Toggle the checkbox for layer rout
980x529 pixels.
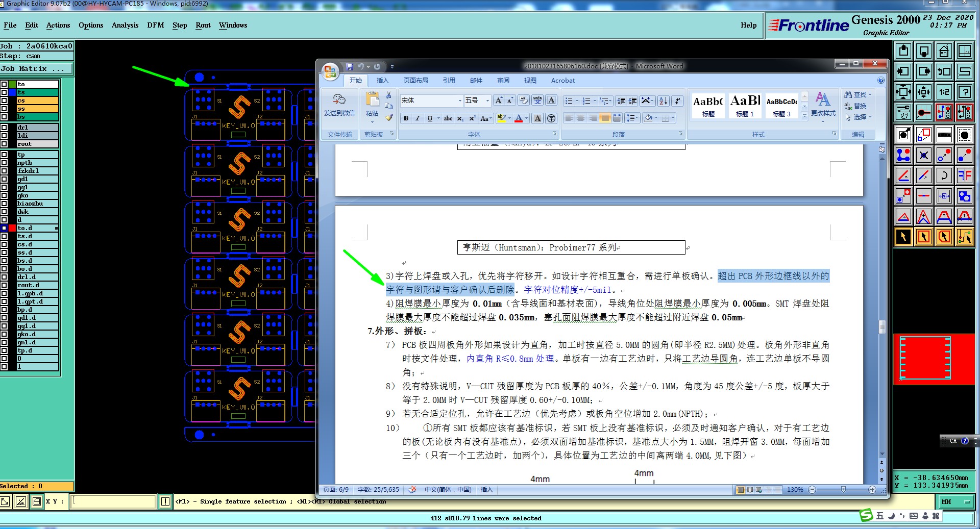click(4, 144)
